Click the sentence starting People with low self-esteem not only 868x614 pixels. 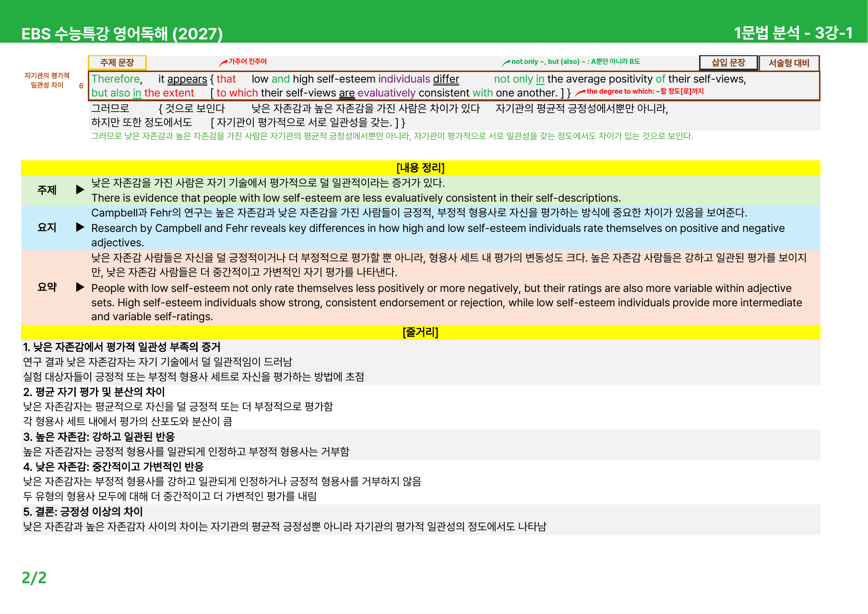point(447,302)
